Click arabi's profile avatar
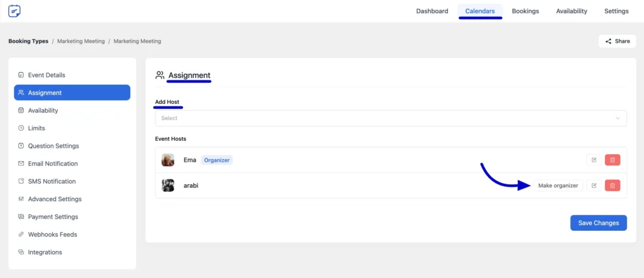The width and height of the screenshot is (644, 278). (168, 186)
